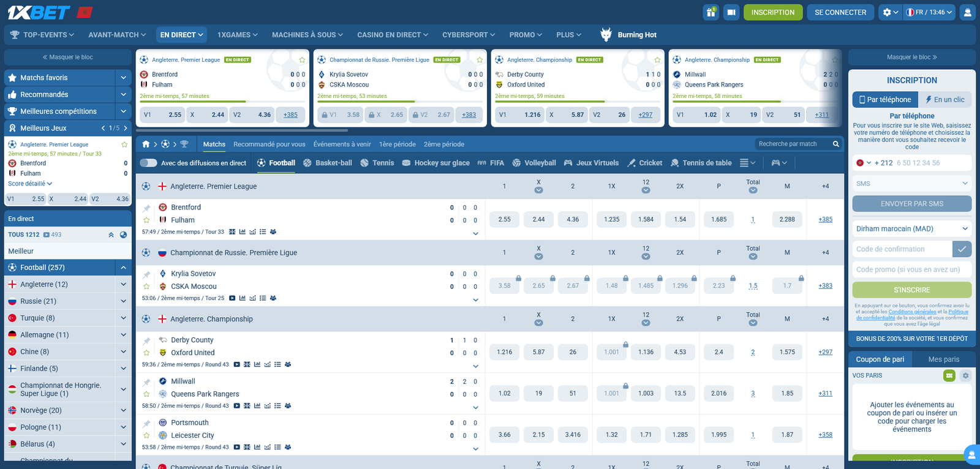Click the green coupon icon in VOS PARIS
Screen dimensions: 980x469
pos(949,375)
